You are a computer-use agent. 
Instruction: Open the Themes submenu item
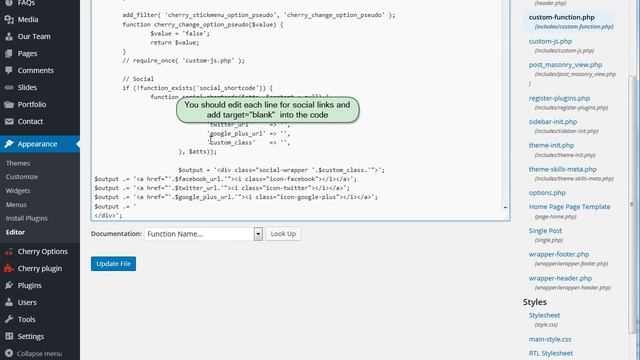coord(18,163)
